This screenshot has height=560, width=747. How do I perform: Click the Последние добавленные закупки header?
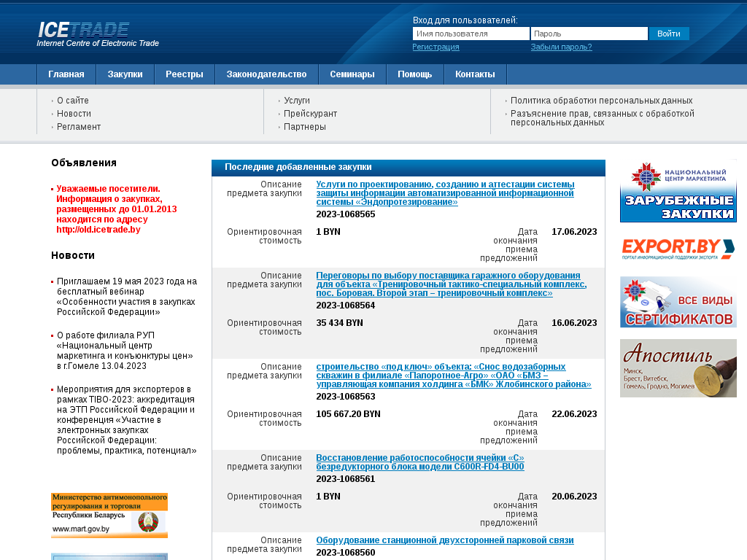[x=298, y=167]
